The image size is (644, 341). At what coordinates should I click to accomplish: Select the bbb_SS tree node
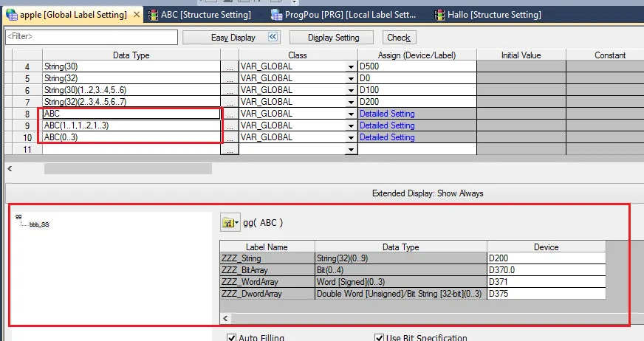pos(39,224)
